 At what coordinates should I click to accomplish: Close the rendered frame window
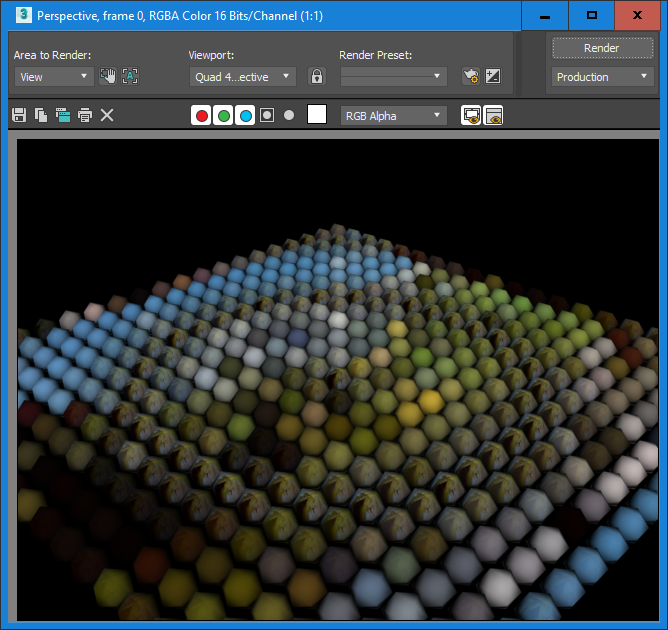coord(637,16)
